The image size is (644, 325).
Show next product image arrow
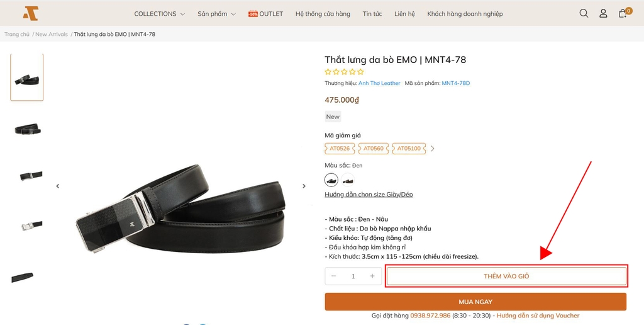304,186
